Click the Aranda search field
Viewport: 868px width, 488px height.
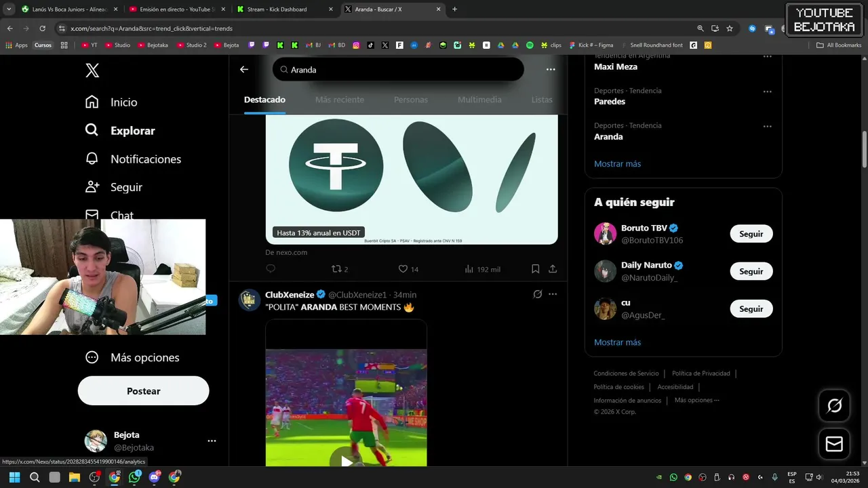[x=398, y=69]
